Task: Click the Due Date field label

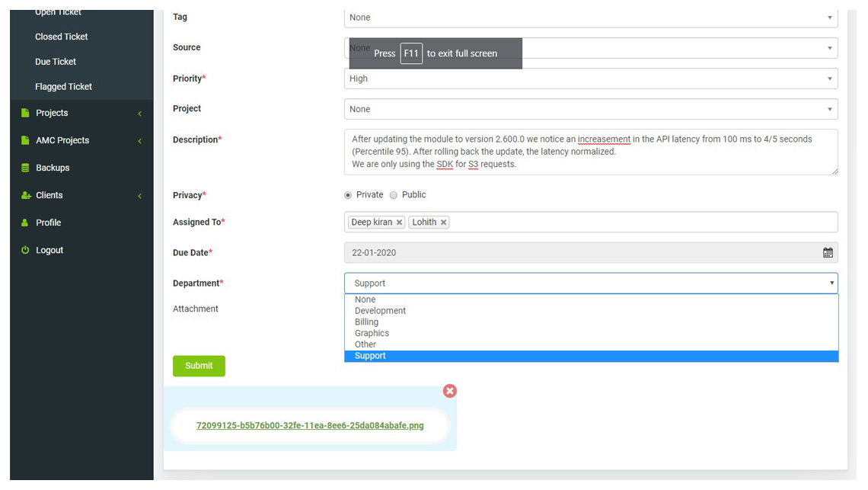Action: point(192,253)
